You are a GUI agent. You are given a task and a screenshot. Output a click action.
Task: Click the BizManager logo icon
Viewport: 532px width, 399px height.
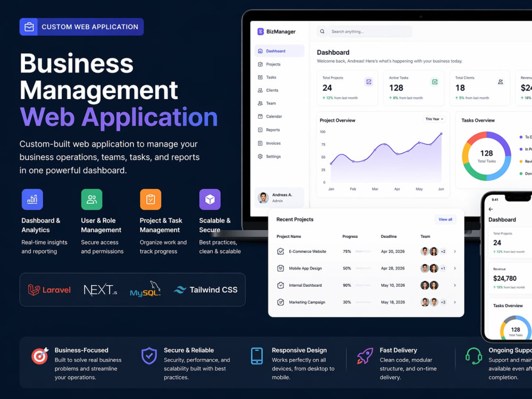click(x=261, y=31)
